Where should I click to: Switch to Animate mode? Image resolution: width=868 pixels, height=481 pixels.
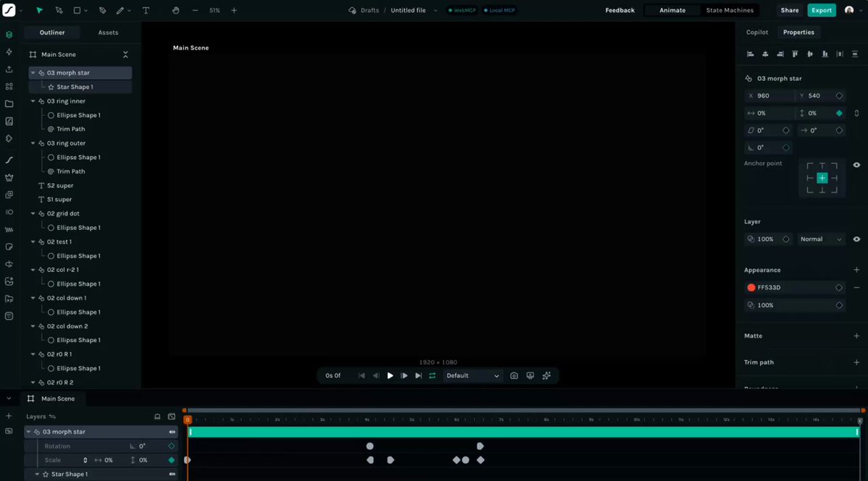[672, 10]
